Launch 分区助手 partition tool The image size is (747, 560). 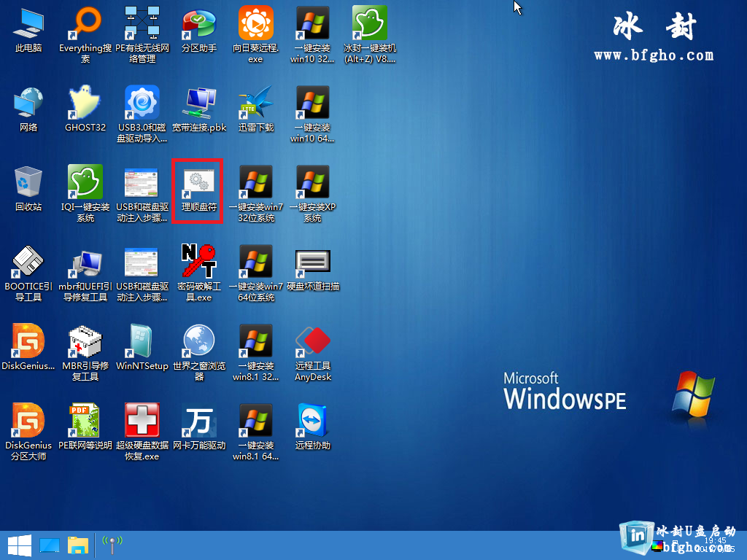pyautogui.click(x=199, y=30)
